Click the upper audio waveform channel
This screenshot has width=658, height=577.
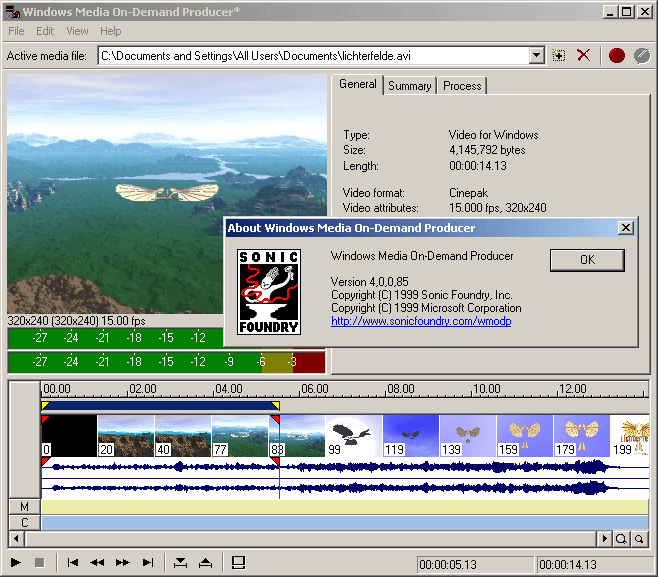(345, 467)
